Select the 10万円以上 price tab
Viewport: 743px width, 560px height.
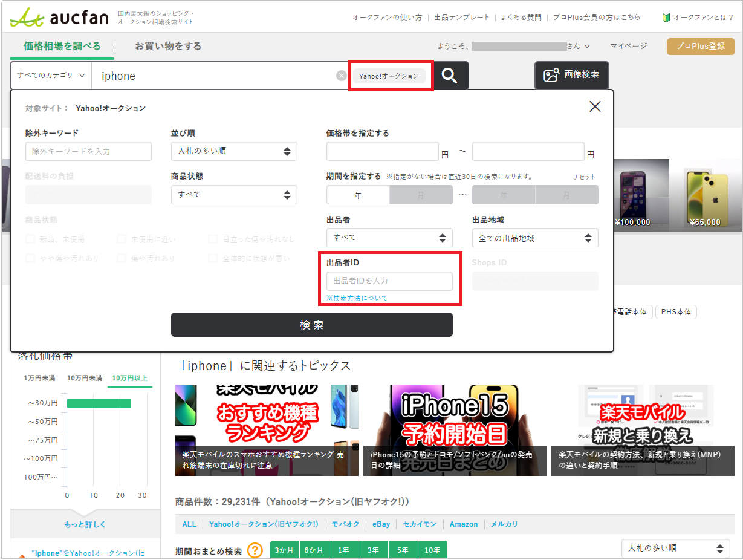point(130,378)
